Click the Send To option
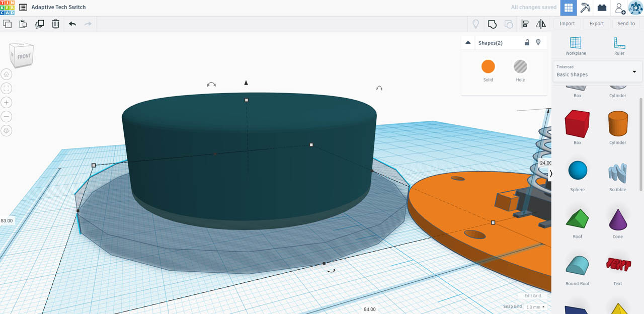The height and width of the screenshot is (314, 644). [x=626, y=23]
